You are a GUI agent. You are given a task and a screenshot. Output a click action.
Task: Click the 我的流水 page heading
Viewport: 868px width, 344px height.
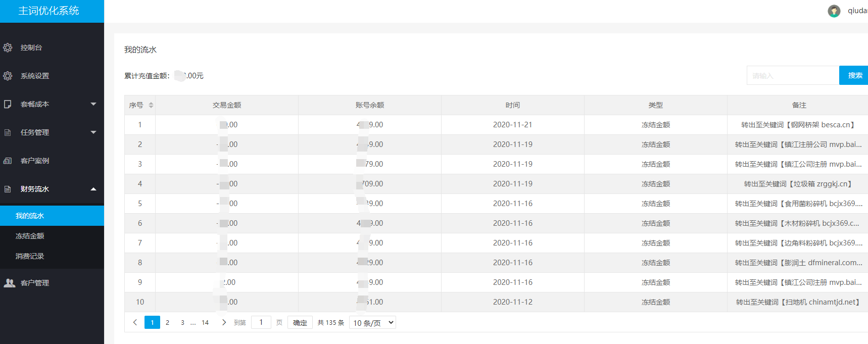pyautogui.click(x=140, y=50)
